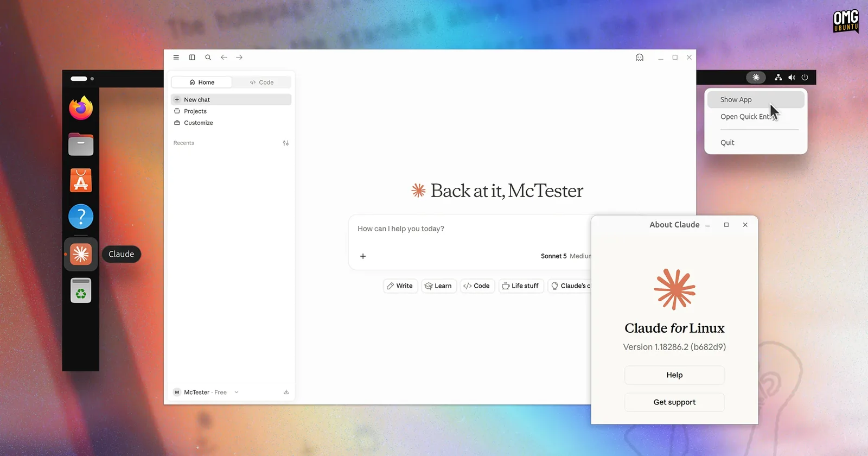
Task: Choose Show App from tray menu
Action: 756,99
